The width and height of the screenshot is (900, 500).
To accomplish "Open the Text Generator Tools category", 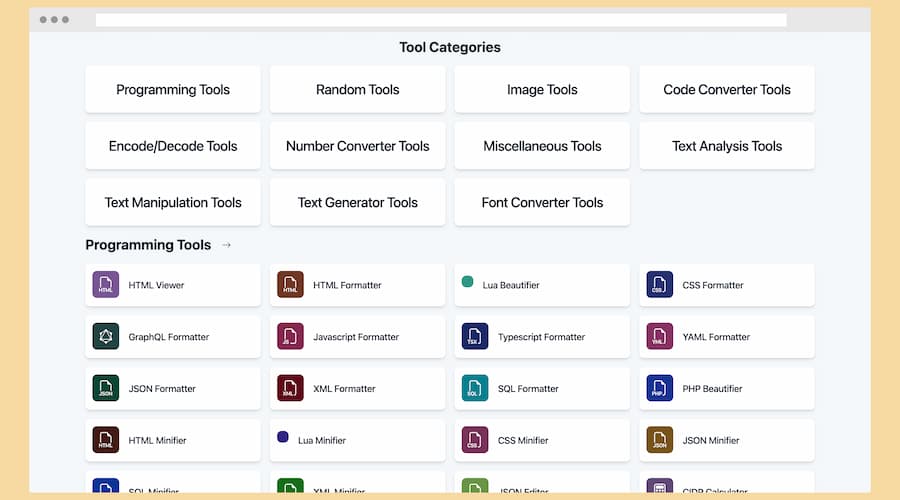I will click(358, 202).
